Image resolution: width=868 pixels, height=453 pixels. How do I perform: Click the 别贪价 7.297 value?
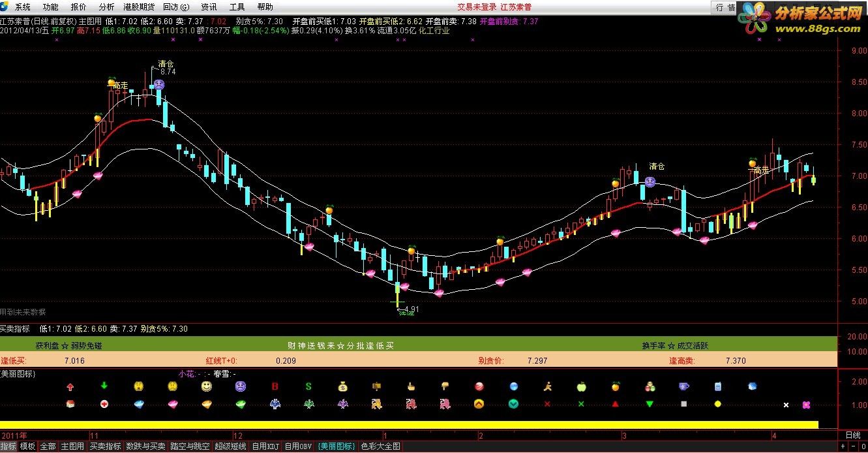tap(537, 360)
